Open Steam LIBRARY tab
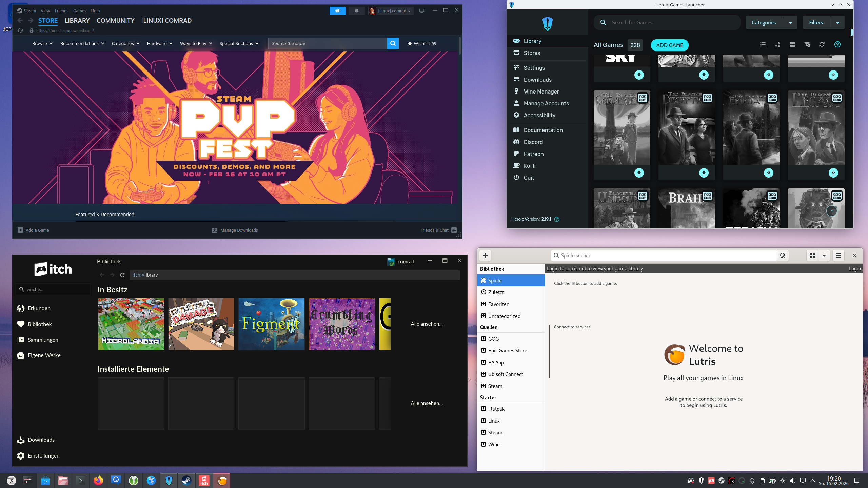 [77, 21]
